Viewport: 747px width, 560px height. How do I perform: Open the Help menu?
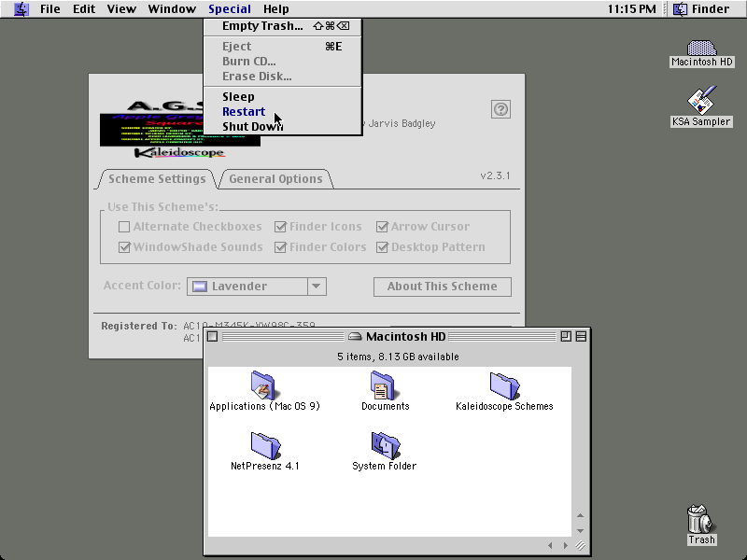(275, 9)
